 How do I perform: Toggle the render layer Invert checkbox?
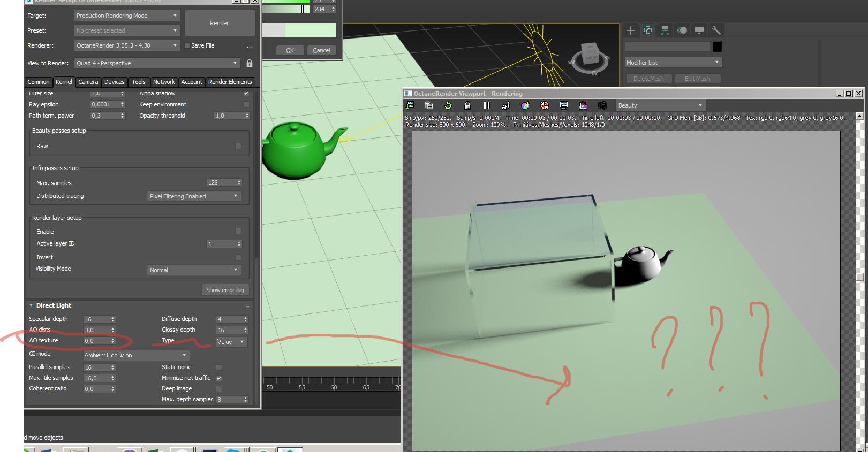click(x=238, y=257)
